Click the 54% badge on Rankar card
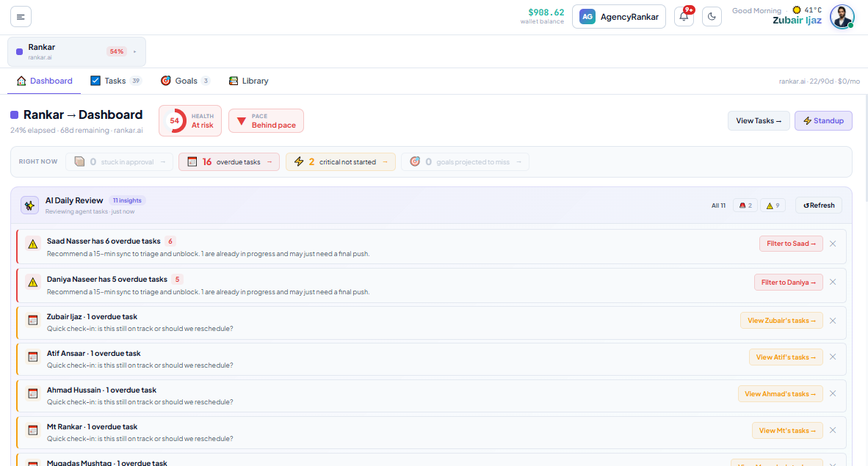 116,51
